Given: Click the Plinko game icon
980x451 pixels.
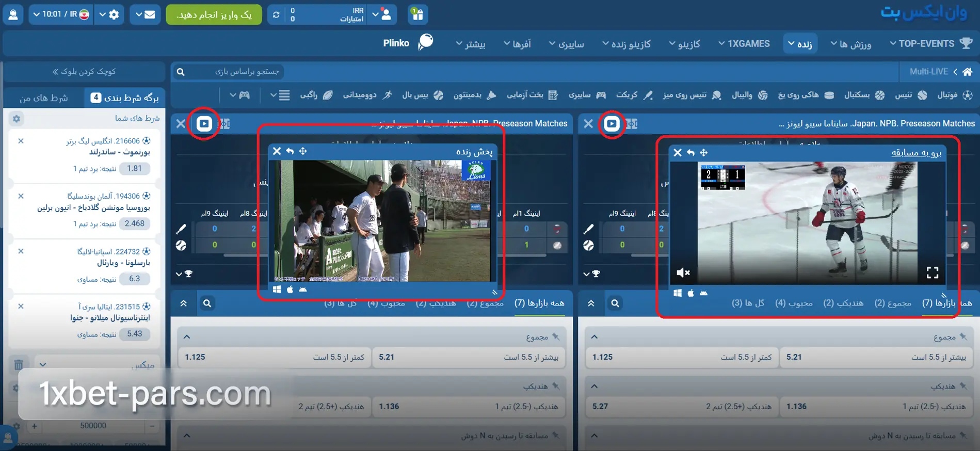Looking at the screenshot, I should pos(426,42).
